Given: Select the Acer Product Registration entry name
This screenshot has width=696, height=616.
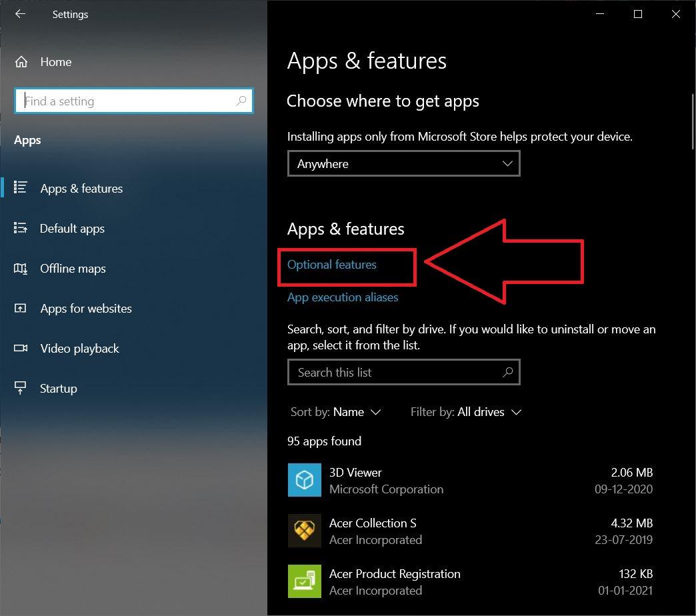Looking at the screenshot, I should coord(395,574).
